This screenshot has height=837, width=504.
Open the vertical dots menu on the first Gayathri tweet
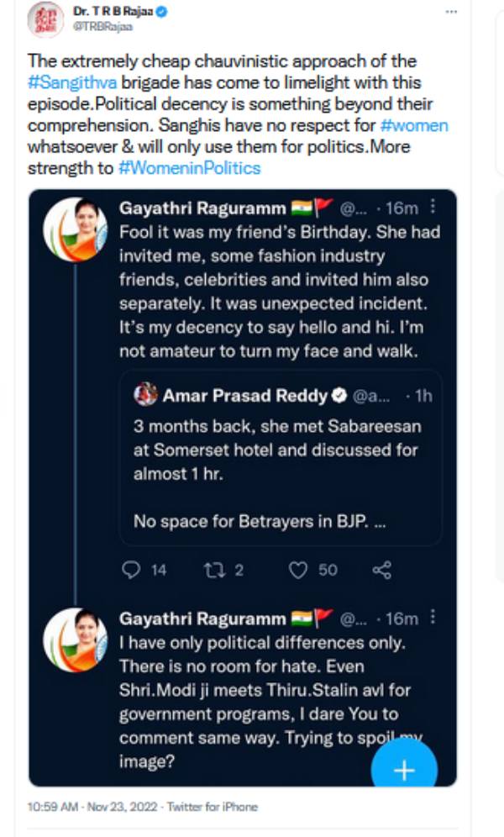[433, 206]
